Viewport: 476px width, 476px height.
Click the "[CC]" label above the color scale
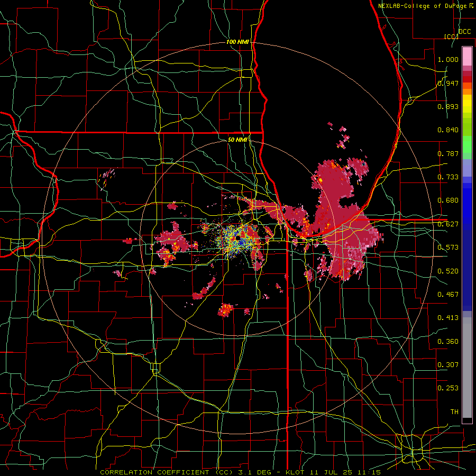tap(451, 36)
